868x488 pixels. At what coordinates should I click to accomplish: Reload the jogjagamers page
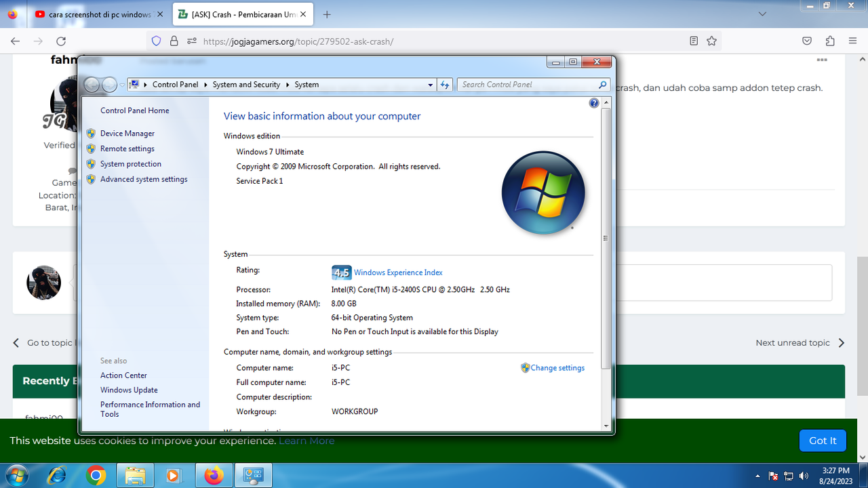click(x=61, y=41)
